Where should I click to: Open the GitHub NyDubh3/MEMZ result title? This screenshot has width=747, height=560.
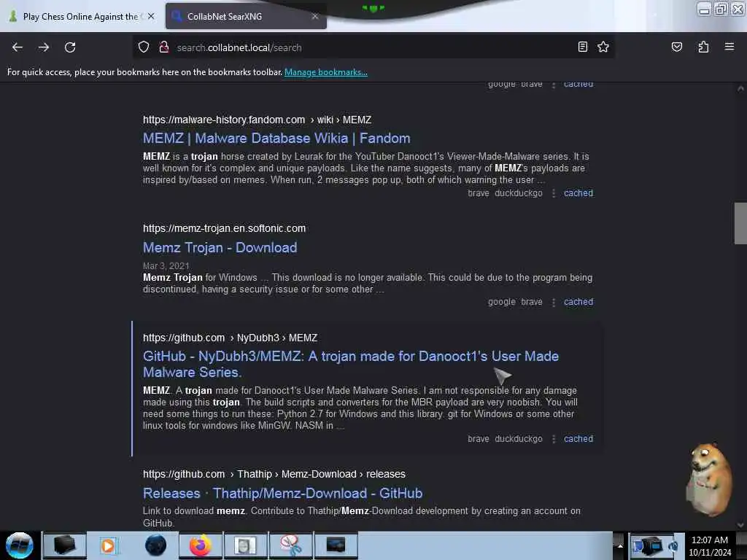point(351,365)
